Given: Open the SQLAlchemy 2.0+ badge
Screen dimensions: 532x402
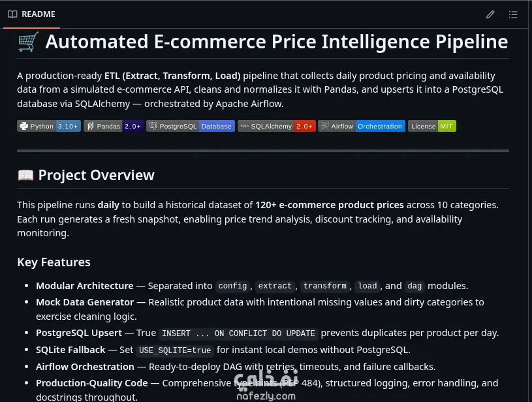Looking at the screenshot, I should (277, 126).
